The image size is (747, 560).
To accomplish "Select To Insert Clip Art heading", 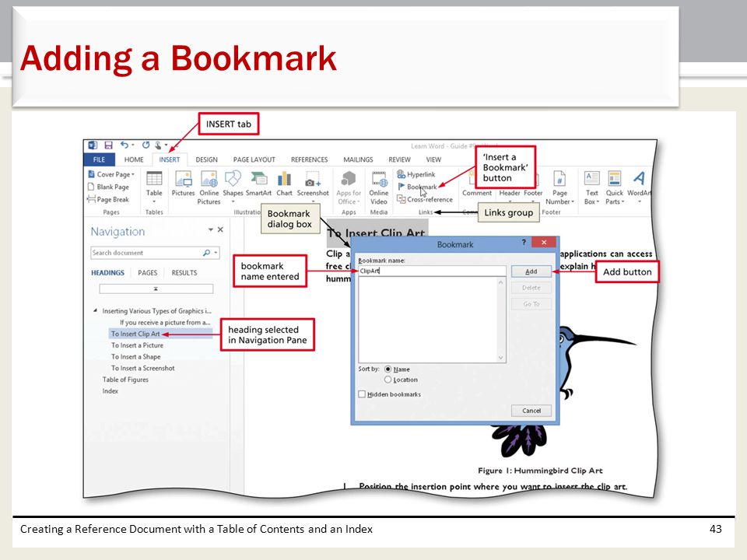I will (160, 334).
